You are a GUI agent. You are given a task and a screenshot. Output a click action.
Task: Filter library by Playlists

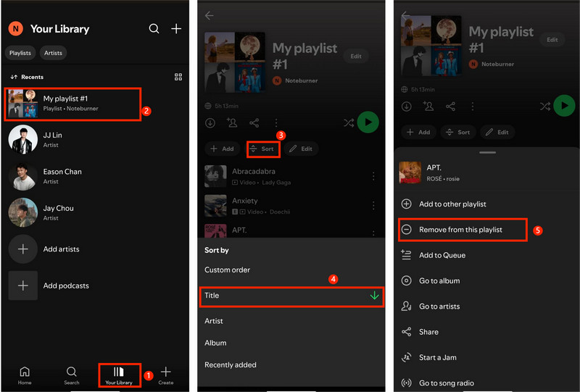[20, 53]
